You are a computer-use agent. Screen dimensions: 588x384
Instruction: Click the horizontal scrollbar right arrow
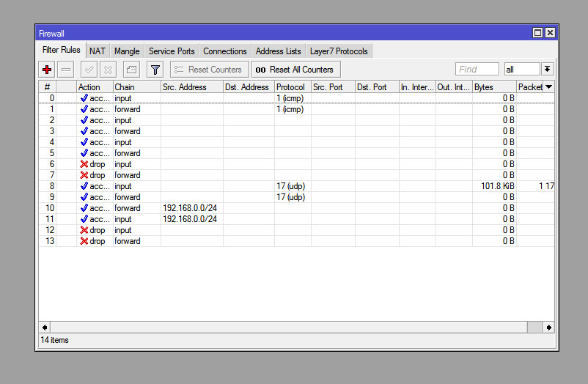549,328
